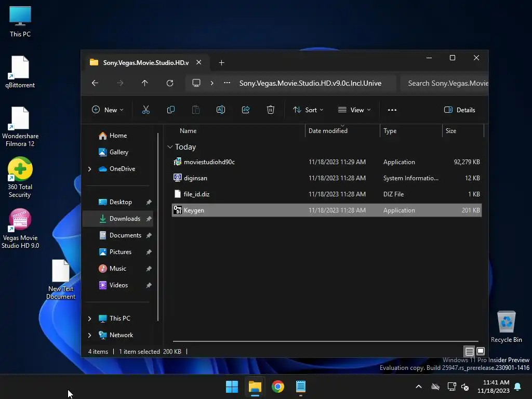Show hidden system tray icons

[419, 387]
